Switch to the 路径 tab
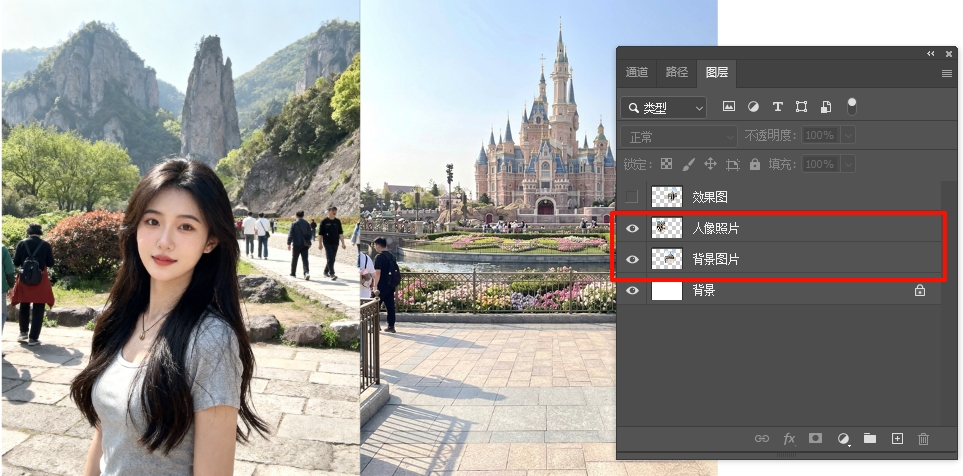Viewport: 963px width, 476px height. (x=677, y=72)
